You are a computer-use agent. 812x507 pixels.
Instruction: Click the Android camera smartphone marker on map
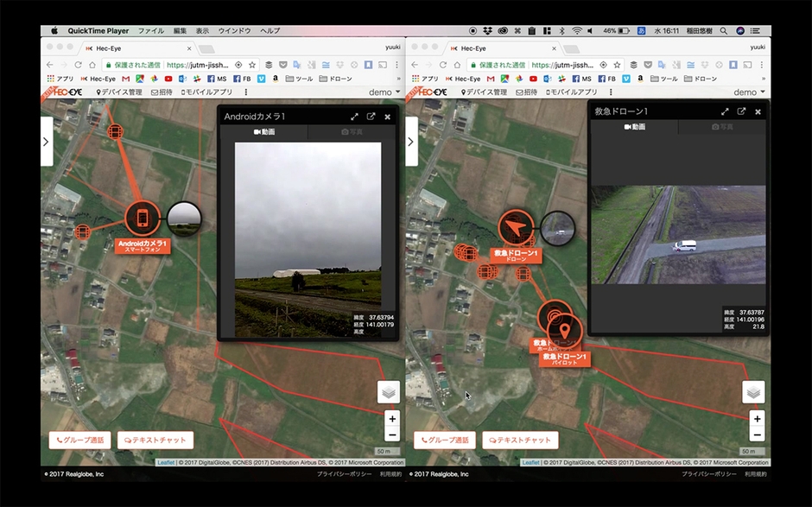pyautogui.click(x=143, y=219)
